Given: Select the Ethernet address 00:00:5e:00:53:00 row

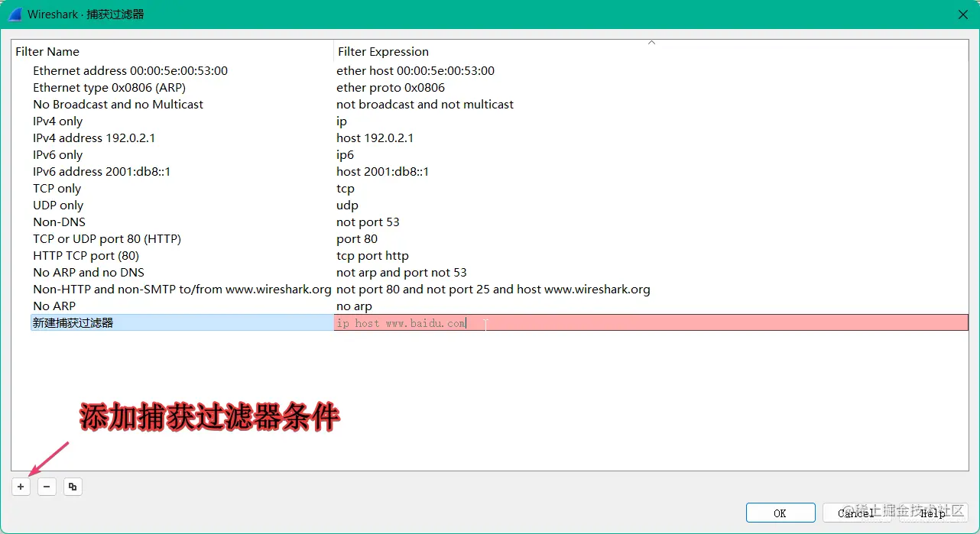Looking at the screenshot, I should point(130,71).
